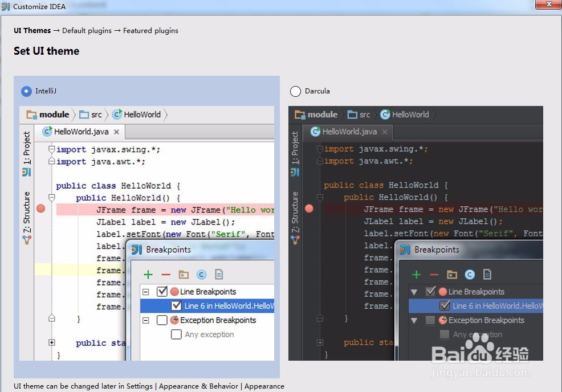
Task: Click Line Breakpoints red icon, Darcula preview
Action: pos(443,292)
